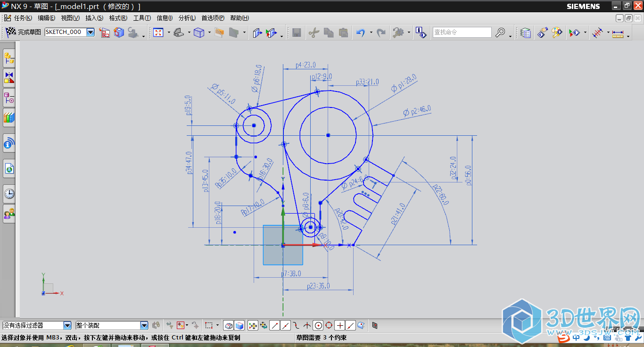
Task: Click the view orientation icon
Action: 179,33
